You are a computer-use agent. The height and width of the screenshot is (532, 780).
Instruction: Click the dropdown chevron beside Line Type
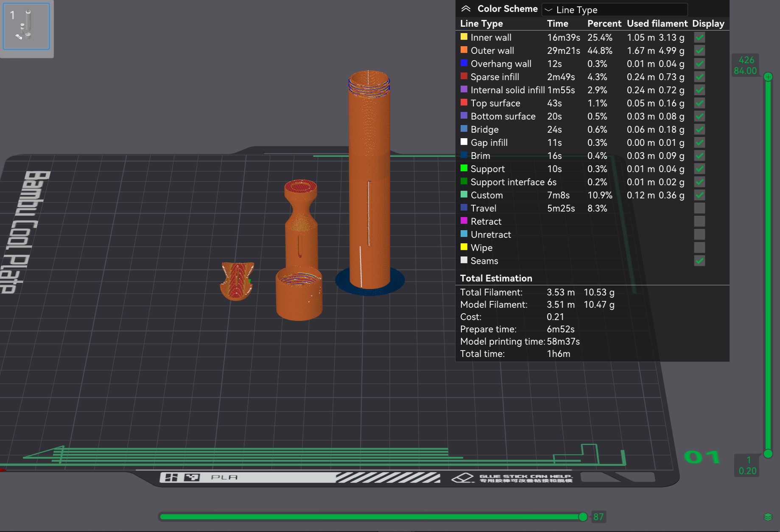click(548, 10)
